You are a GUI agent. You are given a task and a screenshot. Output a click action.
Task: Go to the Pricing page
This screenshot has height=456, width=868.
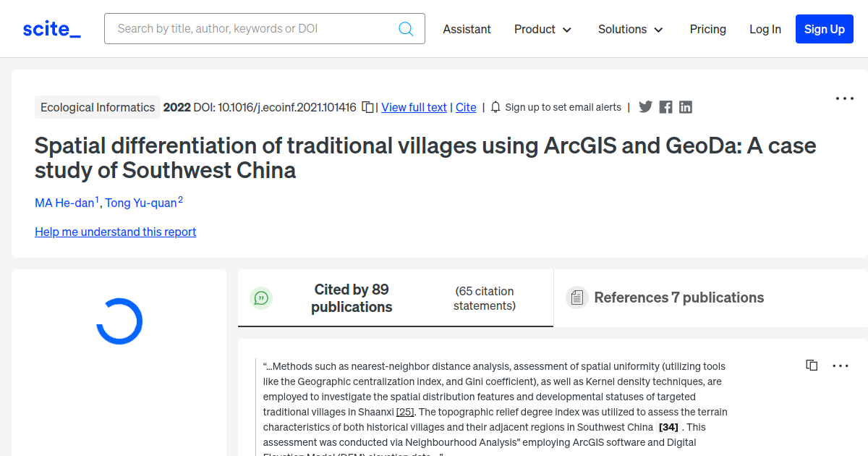pyautogui.click(x=707, y=29)
